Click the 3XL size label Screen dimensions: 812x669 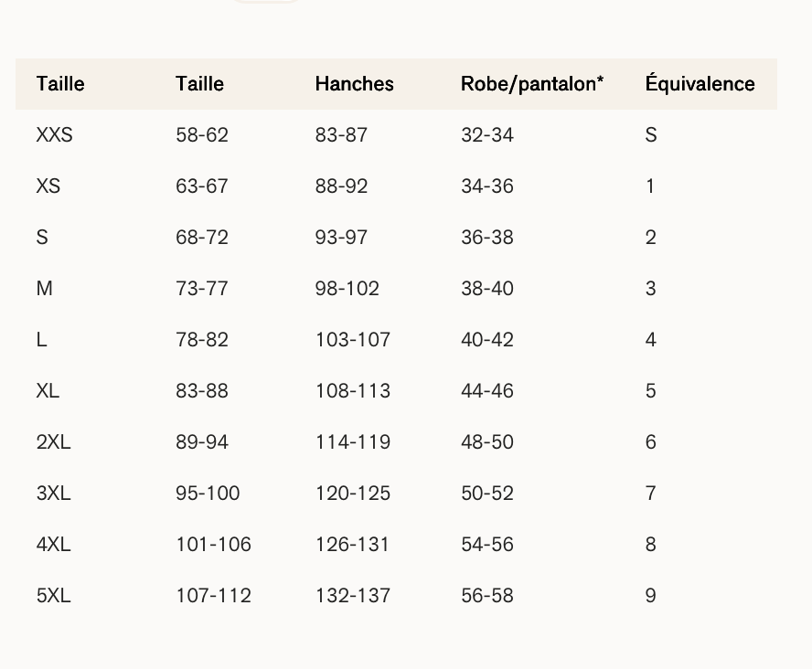point(53,494)
